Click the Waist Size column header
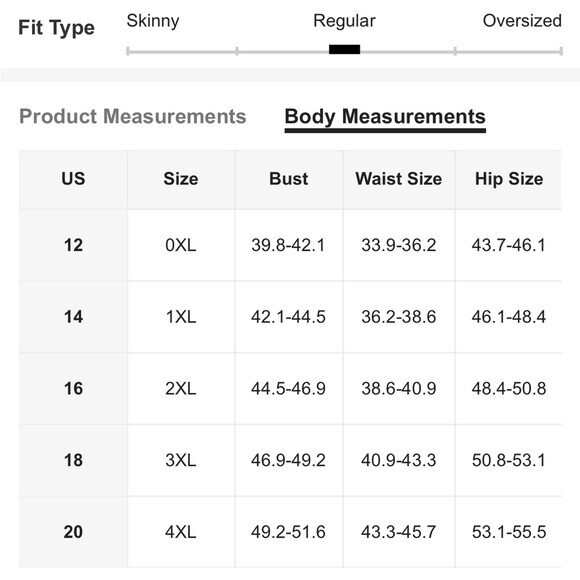The image size is (580, 580). click(399, 179)
